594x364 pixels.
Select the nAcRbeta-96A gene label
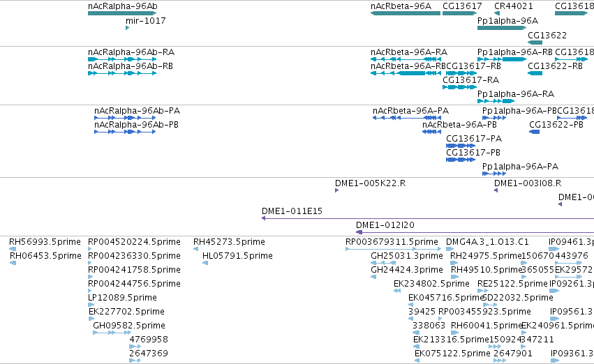(401, 6)
